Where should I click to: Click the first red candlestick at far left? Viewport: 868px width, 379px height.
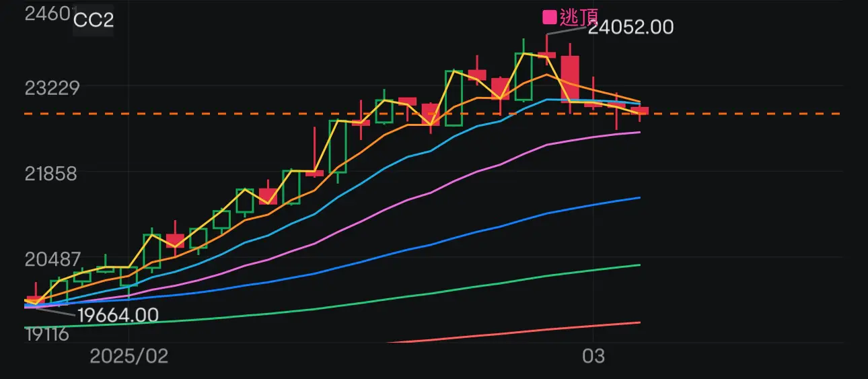pos(32,301)
